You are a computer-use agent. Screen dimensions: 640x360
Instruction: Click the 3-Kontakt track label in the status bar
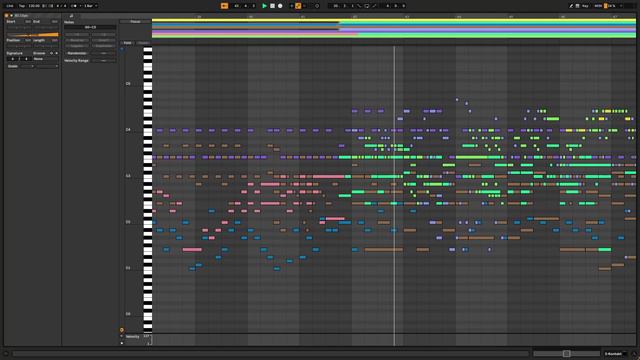pyautogui.click(x=613, y=353)
